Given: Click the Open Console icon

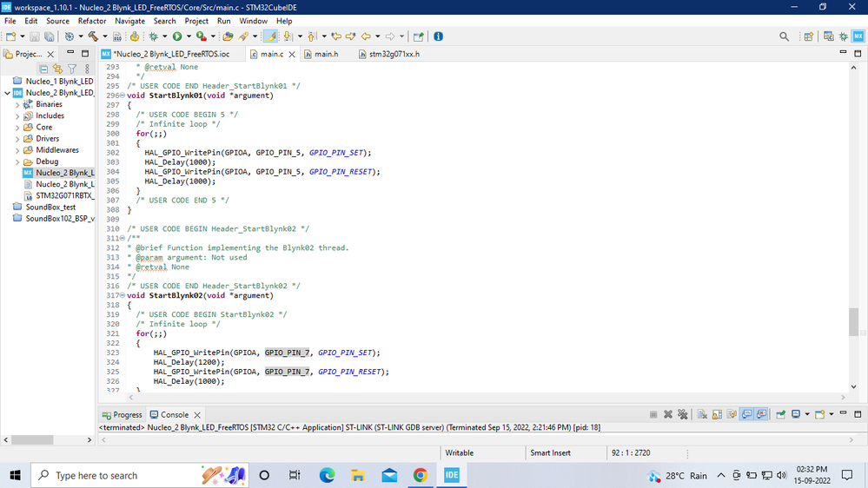Looking at the screenshot, I should click(x=820, y=414).
